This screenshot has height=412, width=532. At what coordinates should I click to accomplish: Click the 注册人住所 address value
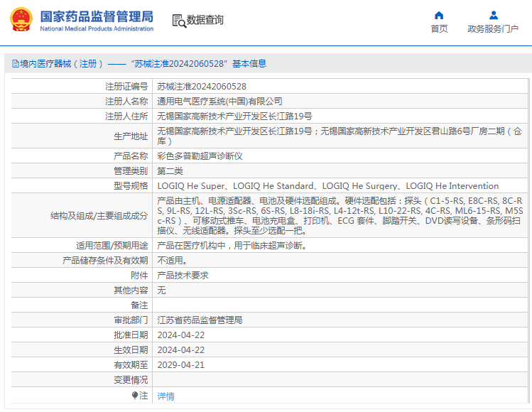234,116
